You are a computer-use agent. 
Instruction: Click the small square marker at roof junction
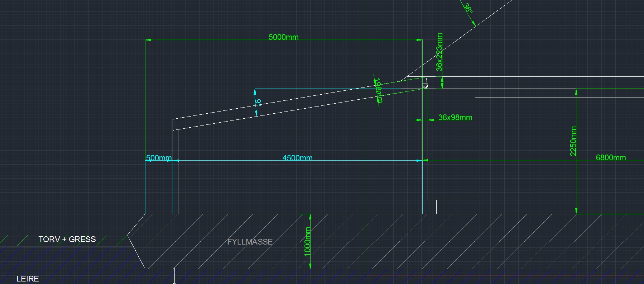[x=425, y=86]
